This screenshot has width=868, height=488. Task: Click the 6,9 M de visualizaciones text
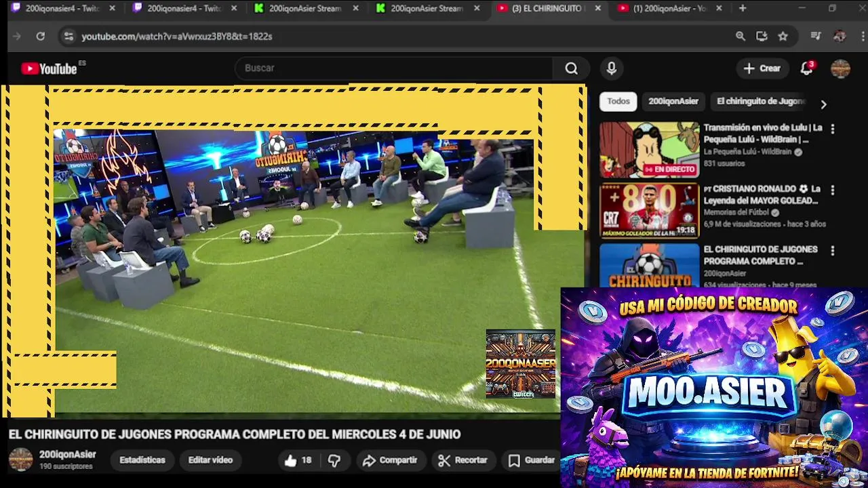coord(742,224)
